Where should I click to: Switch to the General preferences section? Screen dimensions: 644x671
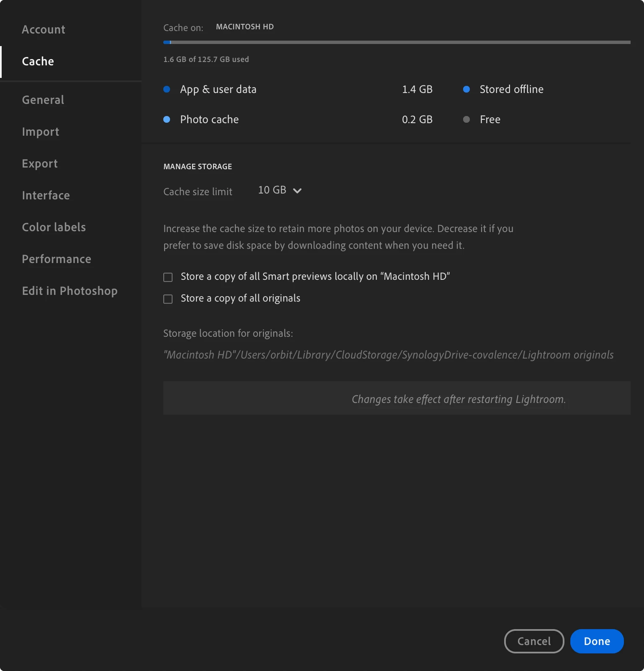[x=43, y=100]
